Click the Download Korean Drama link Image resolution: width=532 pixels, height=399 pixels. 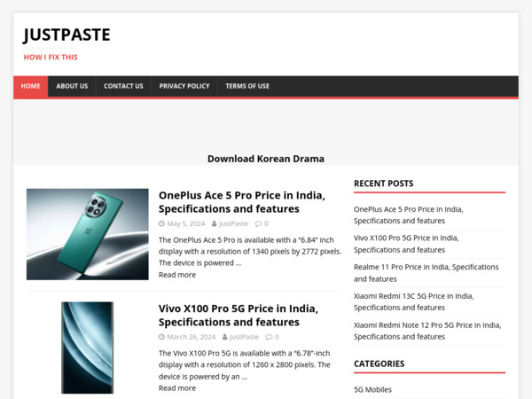pos(266,159)
